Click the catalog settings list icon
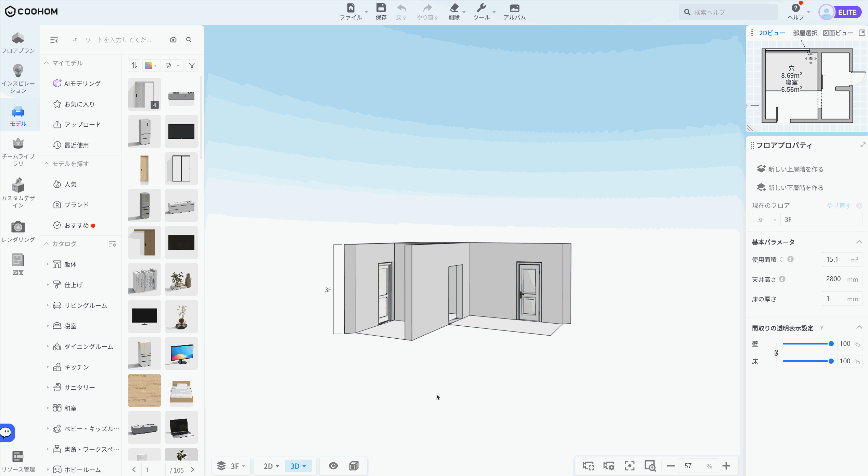Screen dimensions: 868x476 click(x=112, y=244)
